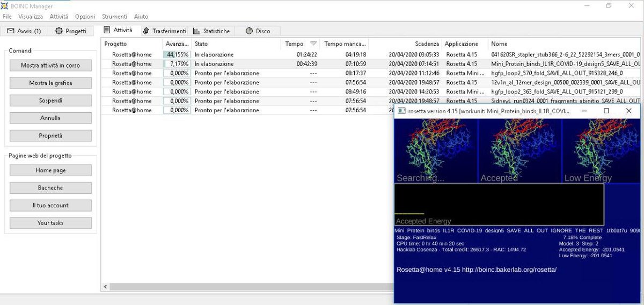Click the Accepted Energy graph in rosetta

click(x=499, y=205)
